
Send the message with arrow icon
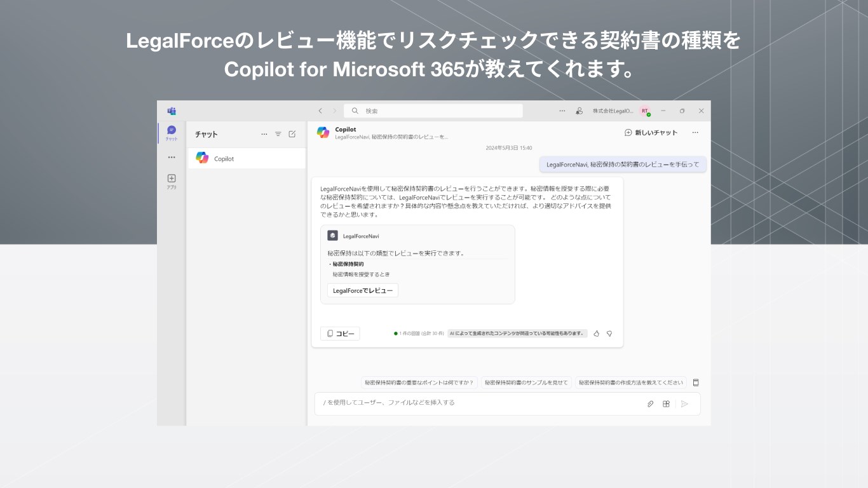coord(684,403)
